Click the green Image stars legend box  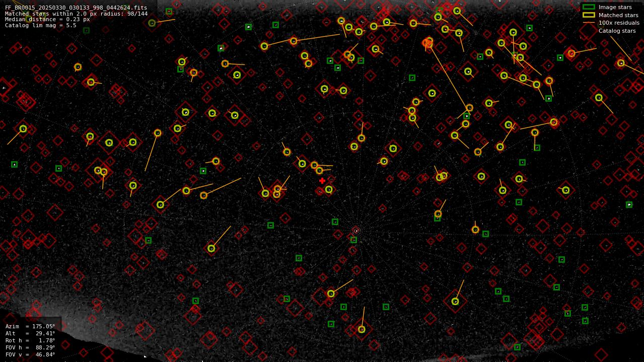pos(589,7)
